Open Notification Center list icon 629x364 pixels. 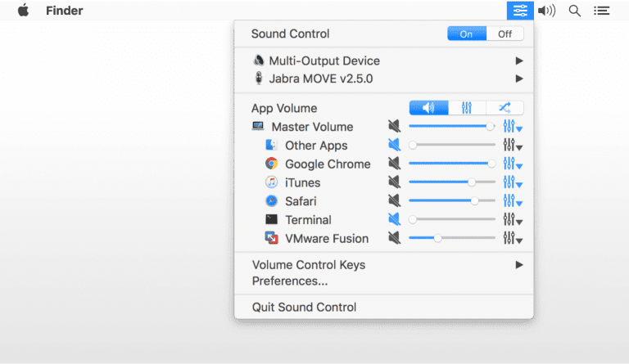click(x=601, y=11)
